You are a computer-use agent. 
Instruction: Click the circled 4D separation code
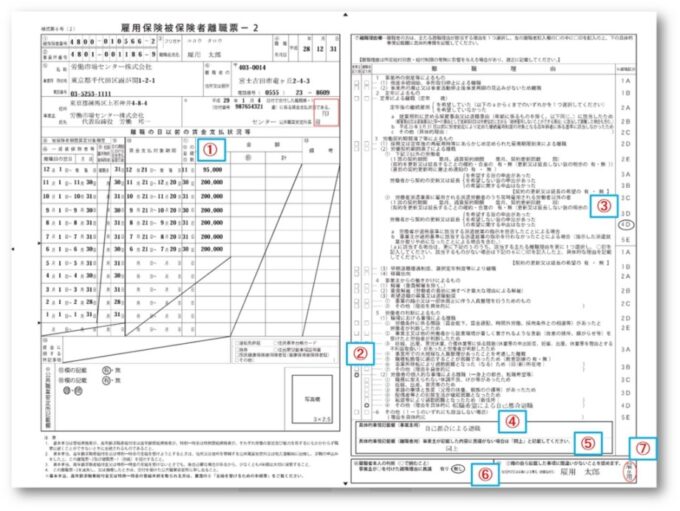click(626, 225)
